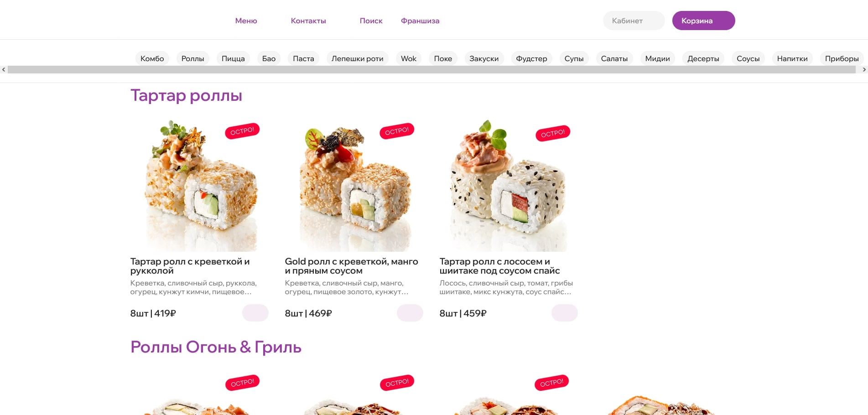Open Gold ролл с креветкой photo
This screenshot has width=868, height=415.
pos(354,185)
